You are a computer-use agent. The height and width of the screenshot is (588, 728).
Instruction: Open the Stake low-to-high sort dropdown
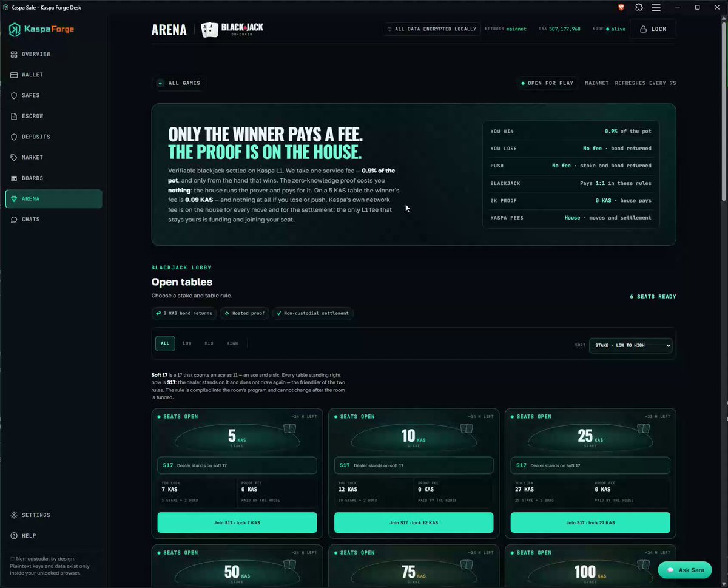tap(630, 345)
